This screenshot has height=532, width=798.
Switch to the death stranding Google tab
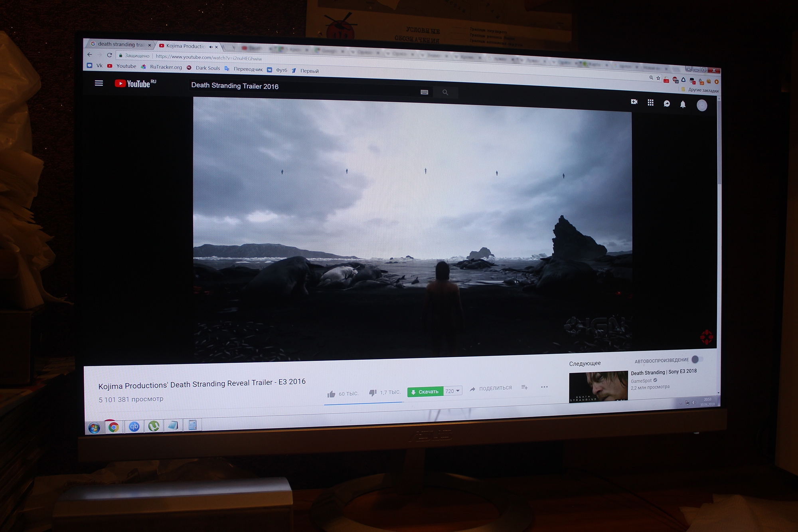120,44
